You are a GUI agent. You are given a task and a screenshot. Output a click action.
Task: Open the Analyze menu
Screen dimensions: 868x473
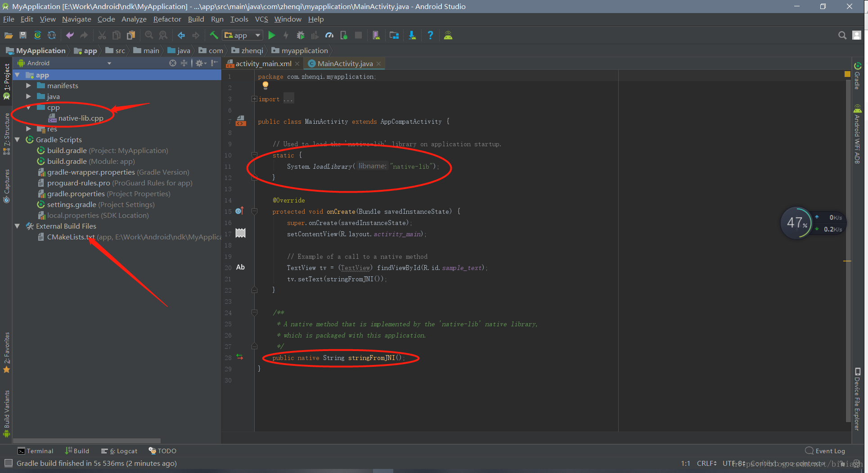pos(134,19)
